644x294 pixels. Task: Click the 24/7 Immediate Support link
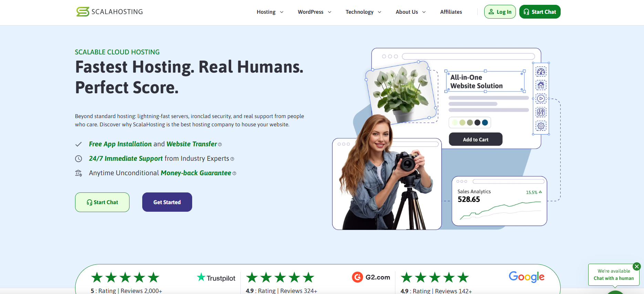(x=126, y=158)
